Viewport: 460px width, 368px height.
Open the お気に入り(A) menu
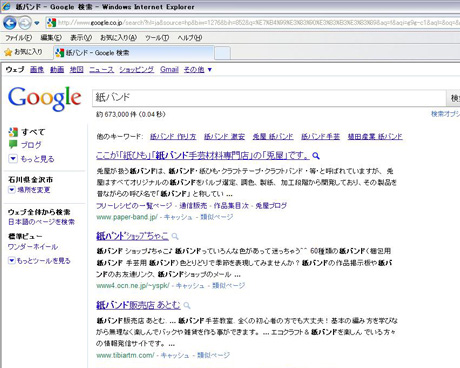click(x=118, y=38)
